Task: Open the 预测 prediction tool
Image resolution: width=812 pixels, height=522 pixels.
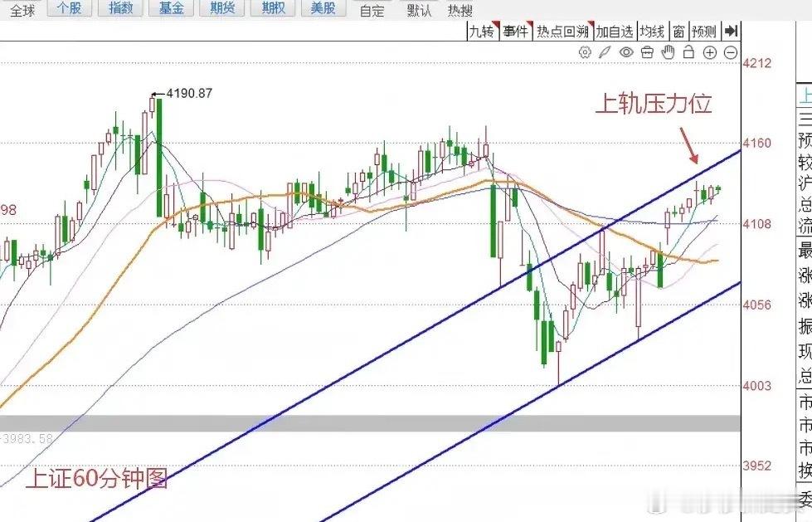Action: pos(705,32)
